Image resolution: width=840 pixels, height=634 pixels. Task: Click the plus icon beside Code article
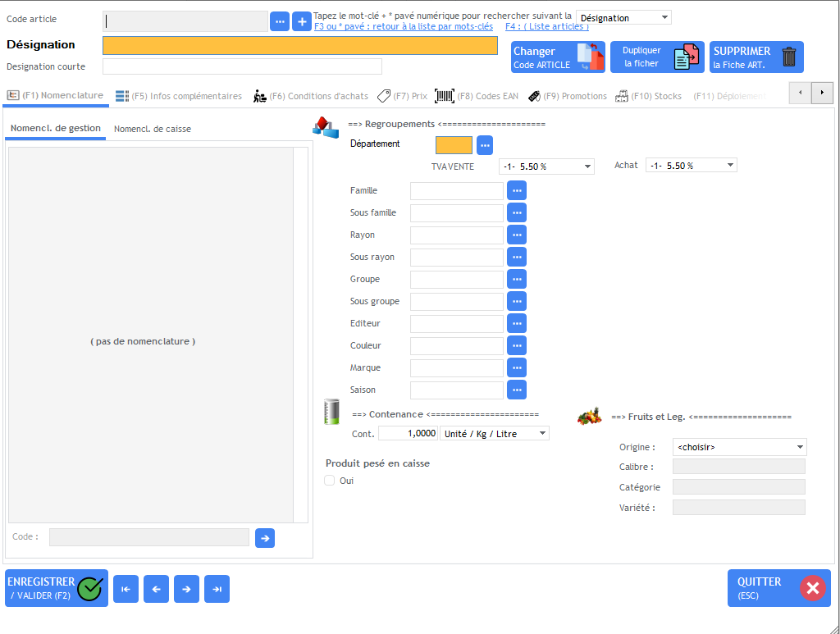pyautogui.click(x=302, y=21)
